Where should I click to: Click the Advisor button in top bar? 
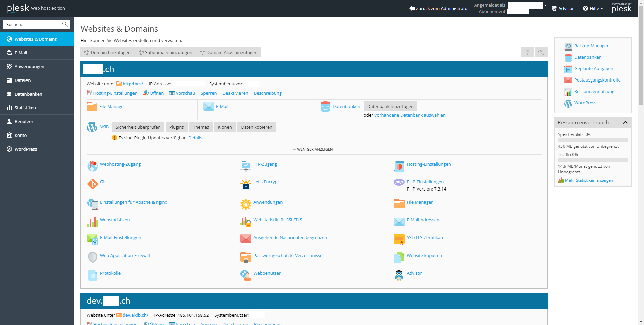pos(563,8)
